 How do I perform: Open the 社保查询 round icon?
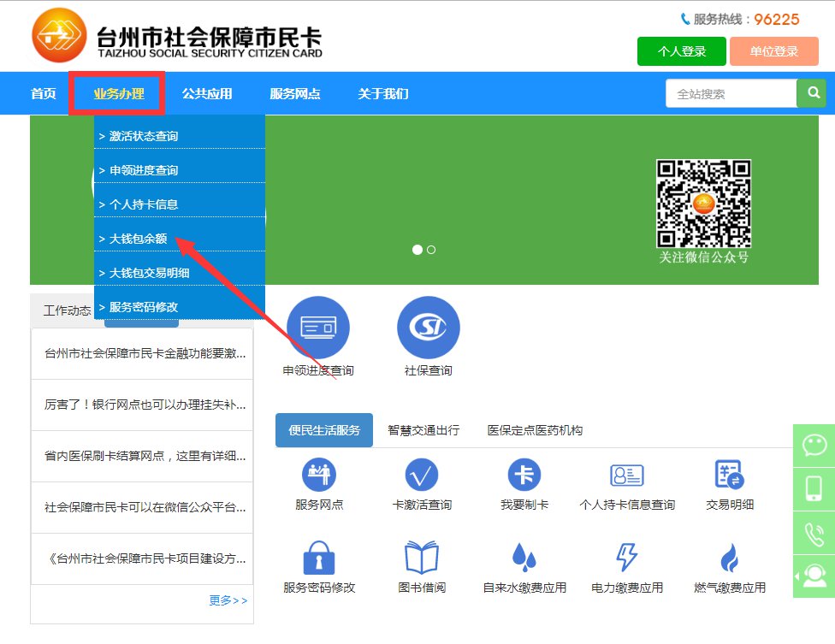428,328
